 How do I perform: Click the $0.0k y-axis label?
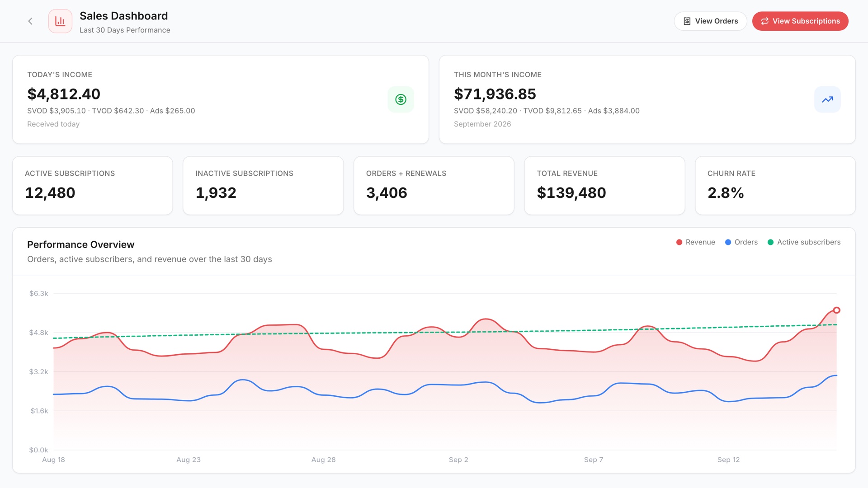pos(39,450)
